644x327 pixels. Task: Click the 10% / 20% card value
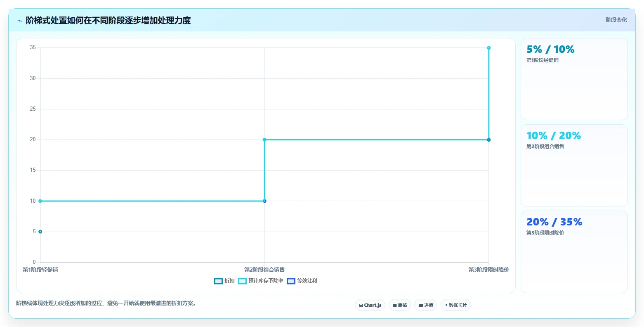(x=554, y=136)
